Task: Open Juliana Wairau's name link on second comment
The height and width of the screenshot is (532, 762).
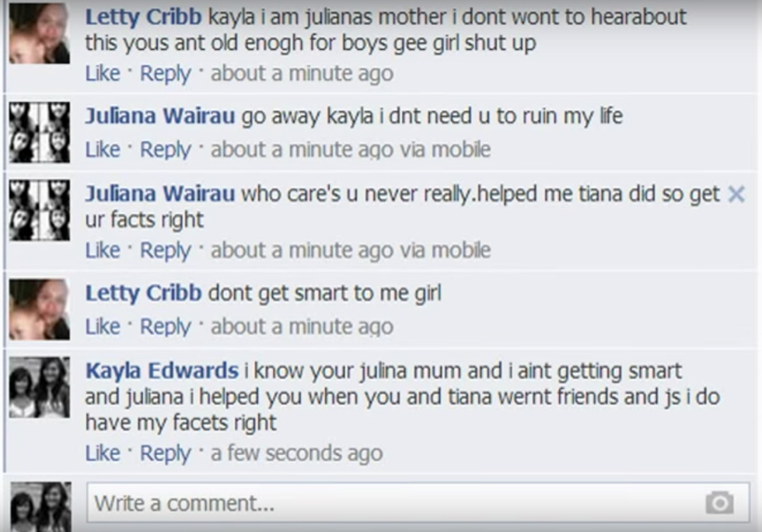Action: (160, 116)
